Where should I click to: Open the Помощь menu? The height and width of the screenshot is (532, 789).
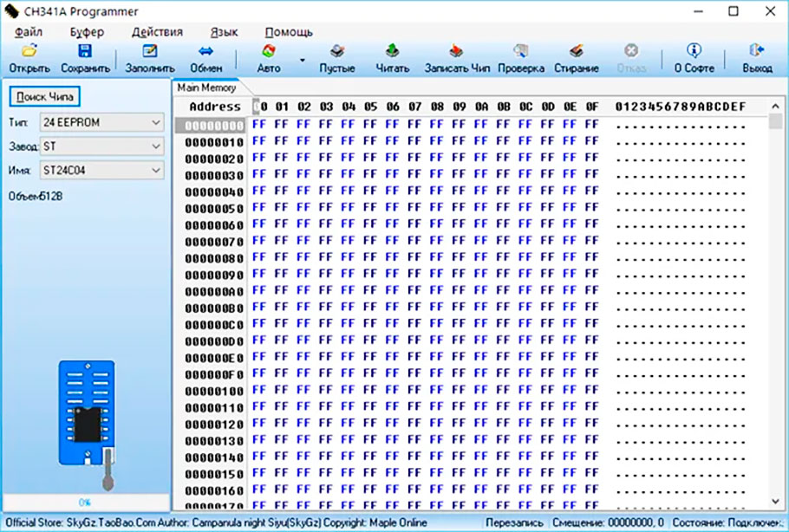[x=289, y=32]
